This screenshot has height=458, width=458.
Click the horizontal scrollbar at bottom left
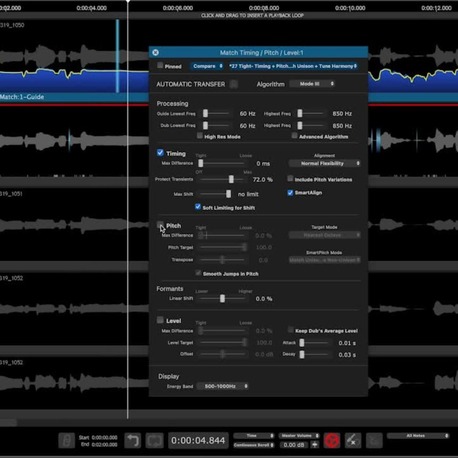(8, 423)
